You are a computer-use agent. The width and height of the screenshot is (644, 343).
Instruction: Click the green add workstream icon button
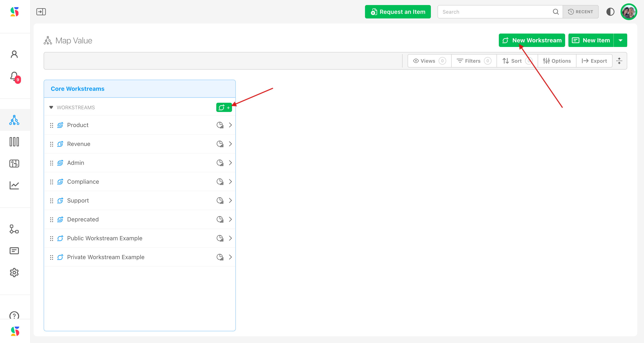coord(224,107)
